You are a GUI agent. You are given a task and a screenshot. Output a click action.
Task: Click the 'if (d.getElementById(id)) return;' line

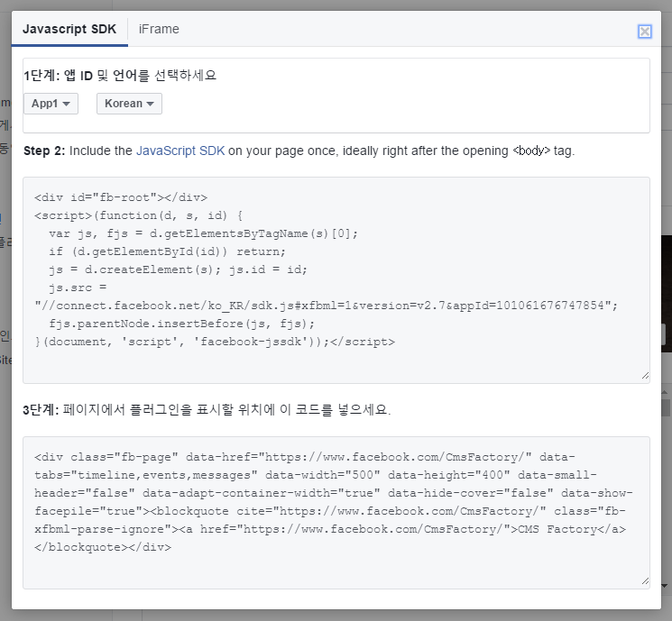click(x=167, y=251)
